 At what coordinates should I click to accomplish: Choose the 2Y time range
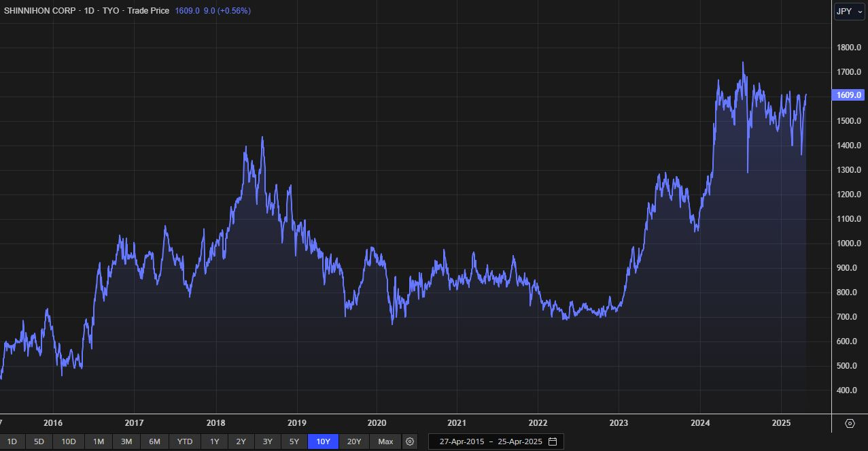[241, 441]
